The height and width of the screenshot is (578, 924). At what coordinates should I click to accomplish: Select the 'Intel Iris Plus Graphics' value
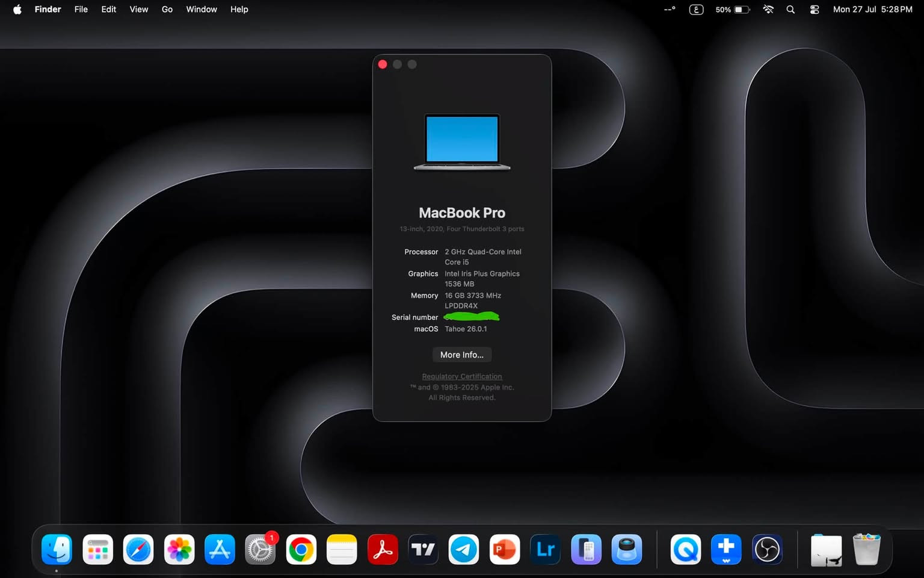[x=482, y=273]
